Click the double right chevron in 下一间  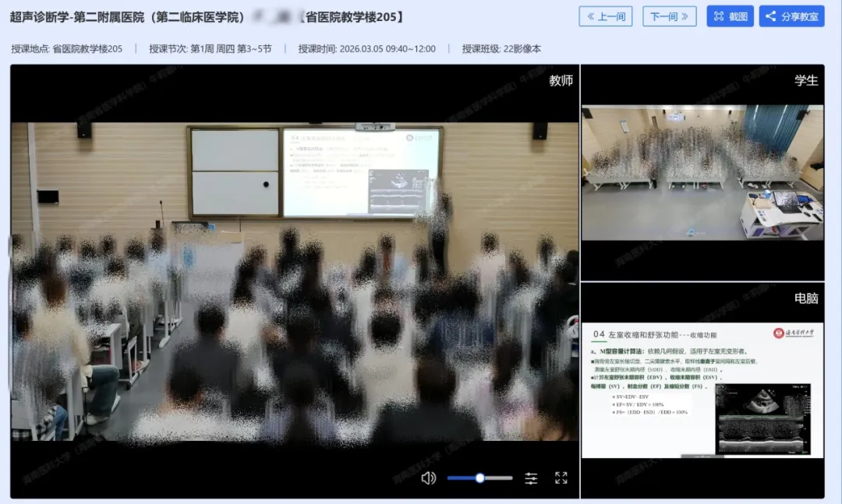(x=685, y=16)
